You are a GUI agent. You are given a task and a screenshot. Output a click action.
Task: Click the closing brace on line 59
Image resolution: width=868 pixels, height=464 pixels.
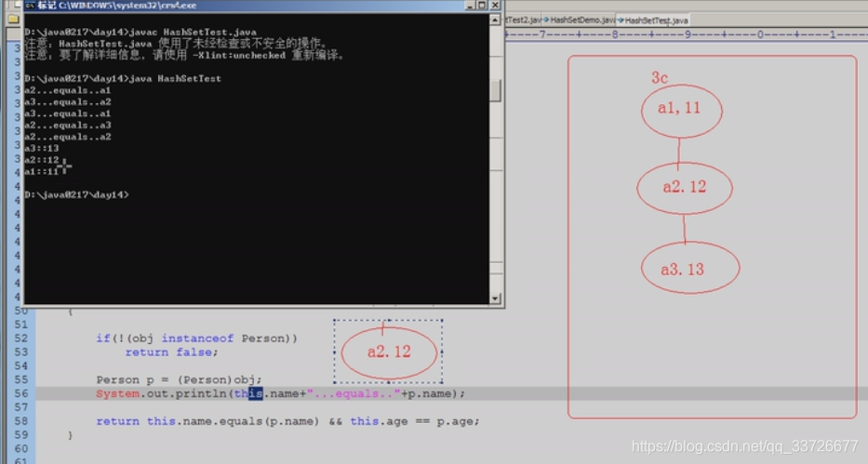71,435
